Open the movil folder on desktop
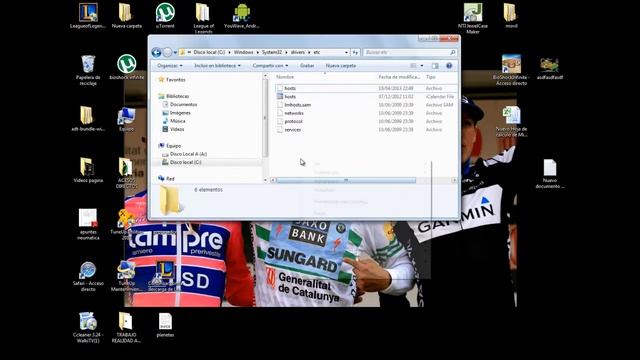The height and width of the screenshot is (360, 640). click(x=510, y=16)
